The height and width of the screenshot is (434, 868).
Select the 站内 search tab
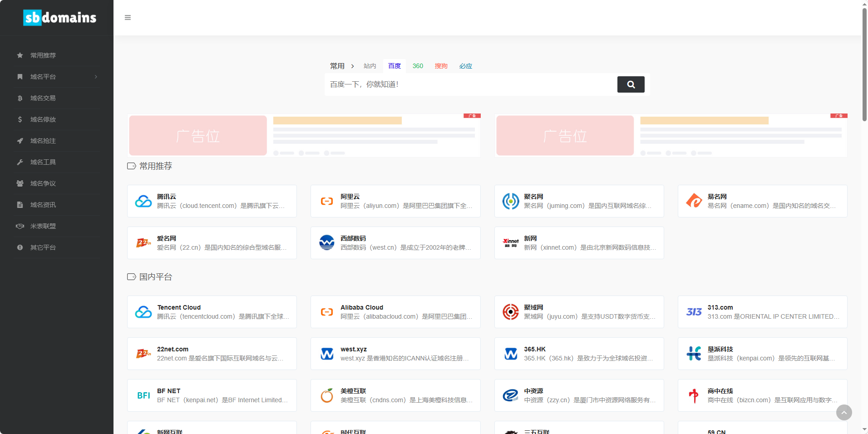pyautogui.click(x=370, y=66)
